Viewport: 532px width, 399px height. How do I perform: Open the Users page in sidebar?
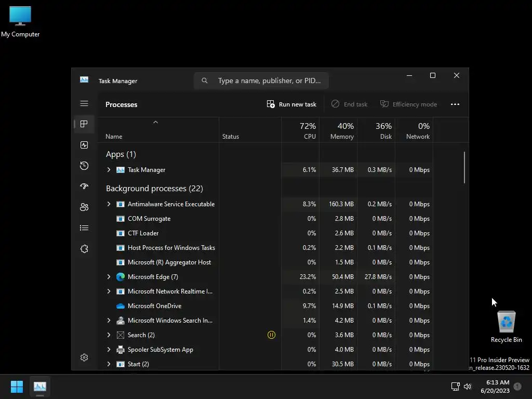pyautogui.click(x=84, y=207)
